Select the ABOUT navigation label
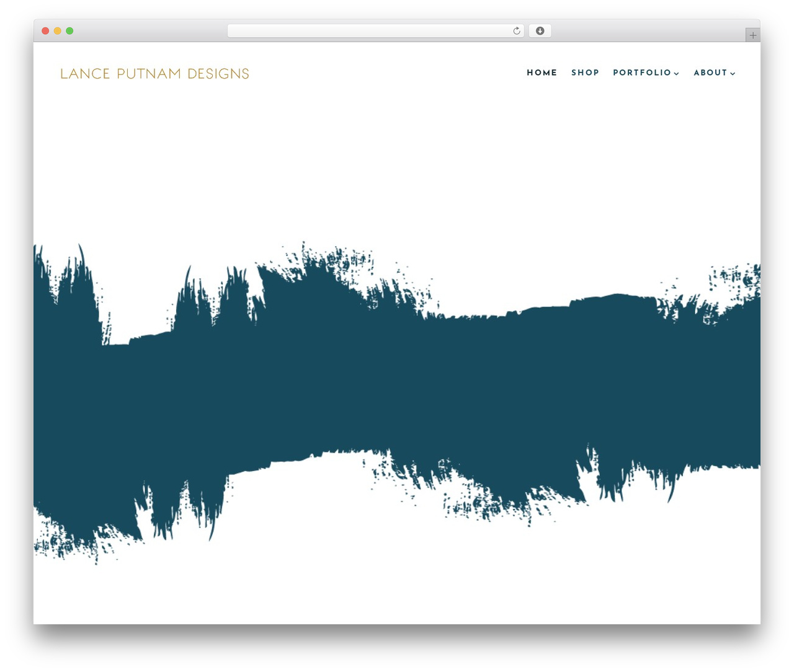 click(x=710, y=73)
